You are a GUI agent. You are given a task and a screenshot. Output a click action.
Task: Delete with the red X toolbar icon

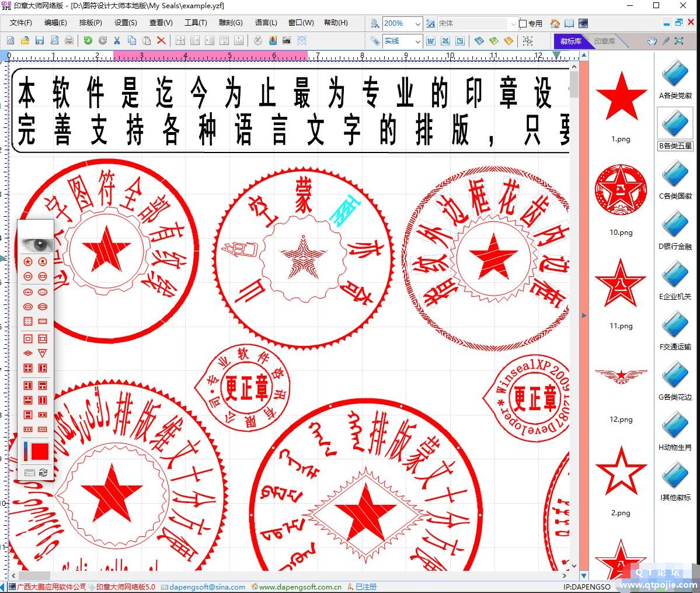coord(161,41)
